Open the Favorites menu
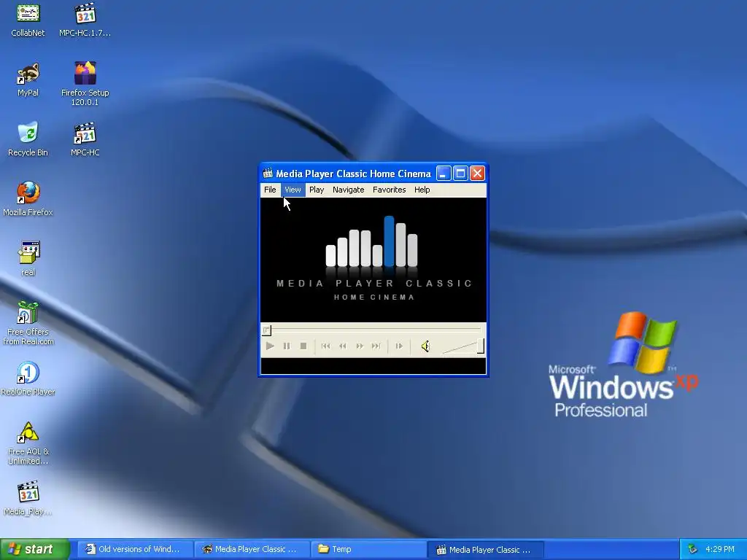The width and height of the screenshot is (747, 560). click(x=390, y=190)
